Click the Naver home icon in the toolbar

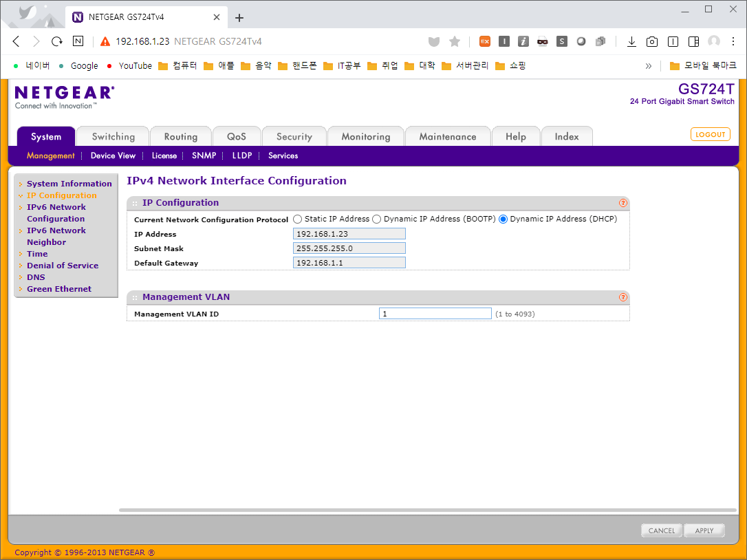pos(78,41)
